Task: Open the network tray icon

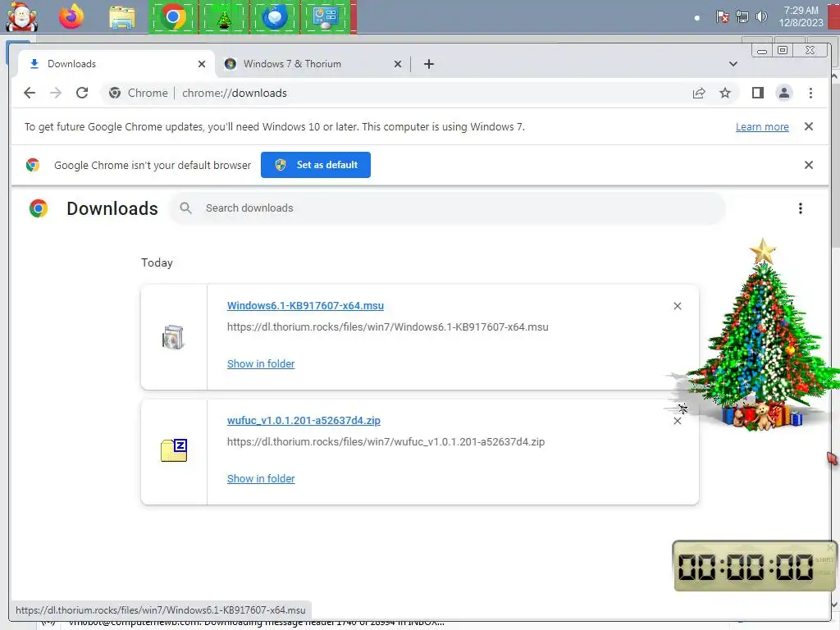Action: [x=742, y=17]
